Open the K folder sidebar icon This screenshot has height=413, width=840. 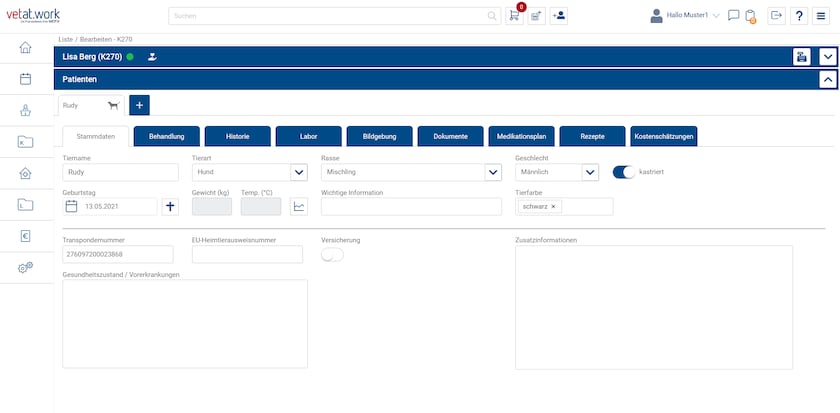tap(25, 141)
